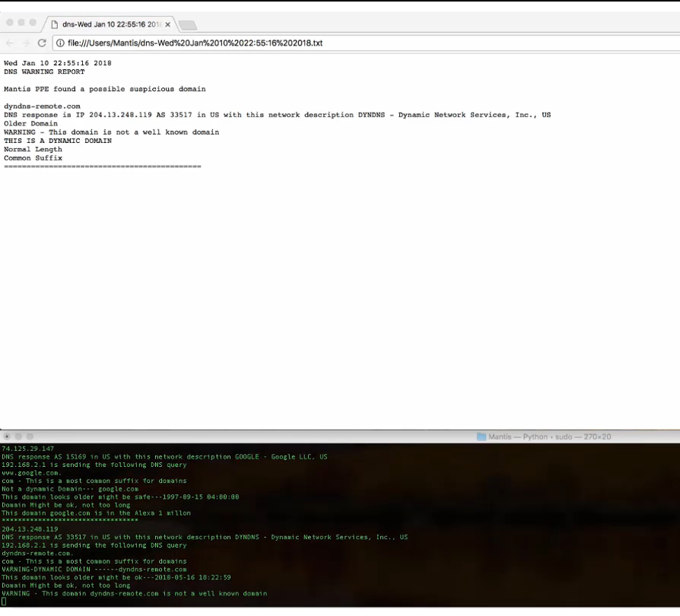Minimize the browser window

point(21,23)
